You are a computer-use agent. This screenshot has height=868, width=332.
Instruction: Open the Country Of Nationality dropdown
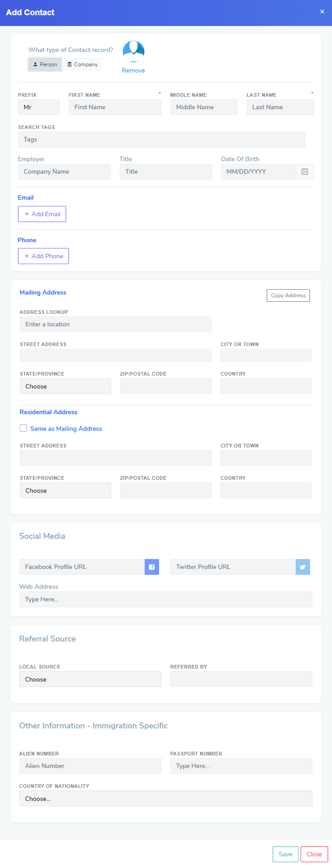click(166, 798)
